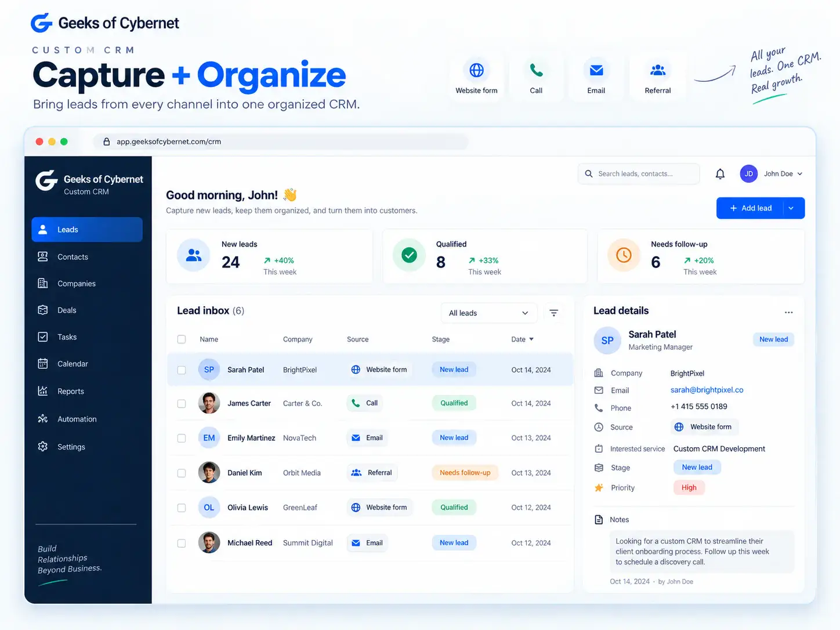840x630 pixels.
Task: Open the three-dot menu in Lead details
Action: [788, 312]
